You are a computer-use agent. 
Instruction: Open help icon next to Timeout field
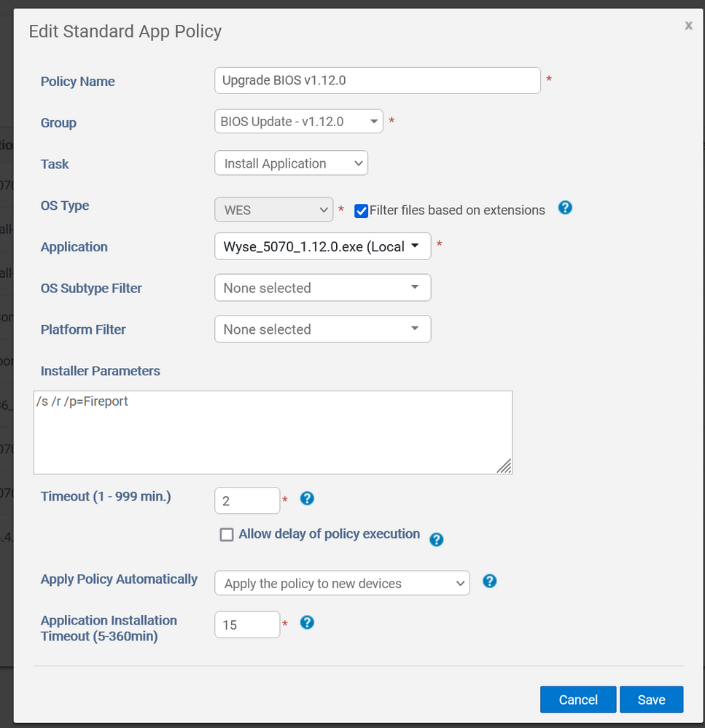[307, 498]
